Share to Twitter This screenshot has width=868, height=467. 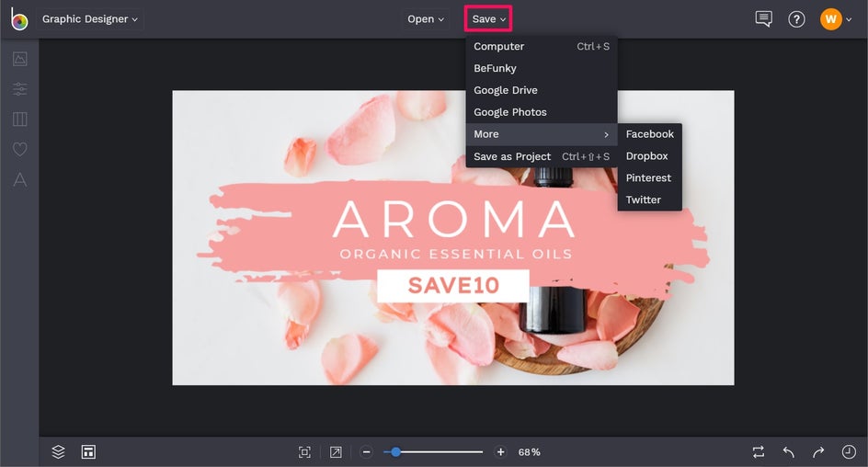coord(650,199)
